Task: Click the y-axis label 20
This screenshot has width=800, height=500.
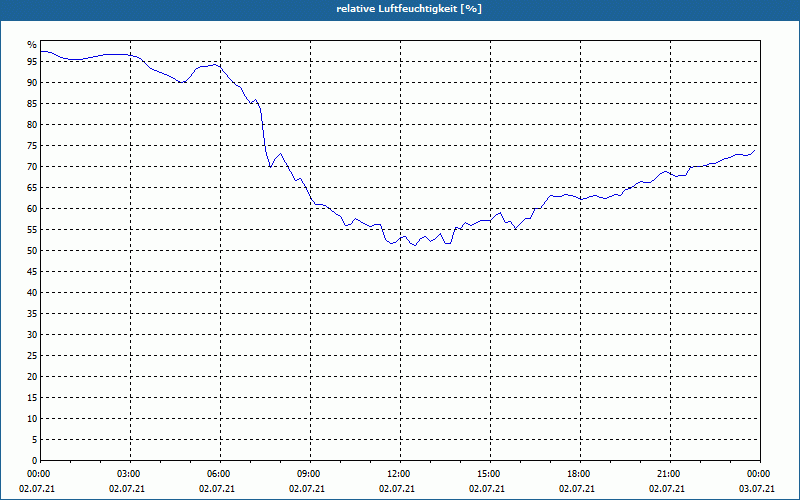Action: pos(32,377)
